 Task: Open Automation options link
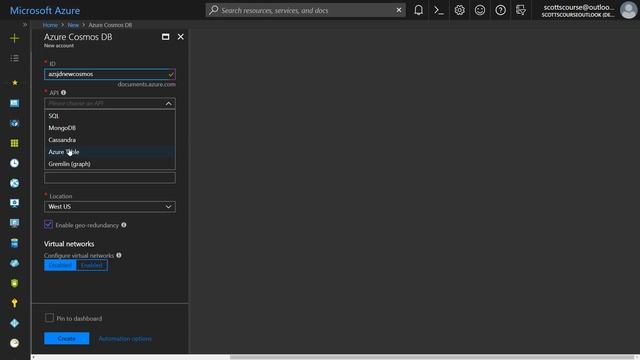(x=125, y=338)
